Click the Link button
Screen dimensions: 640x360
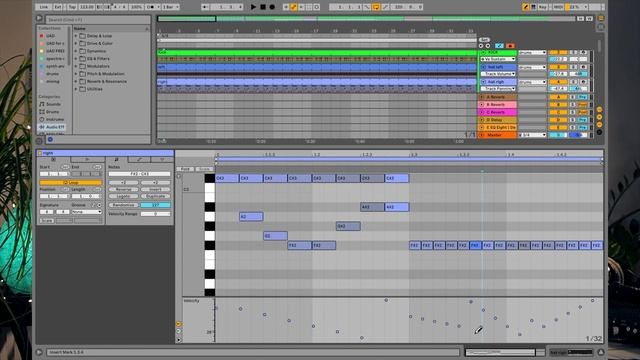coord(43,7)
